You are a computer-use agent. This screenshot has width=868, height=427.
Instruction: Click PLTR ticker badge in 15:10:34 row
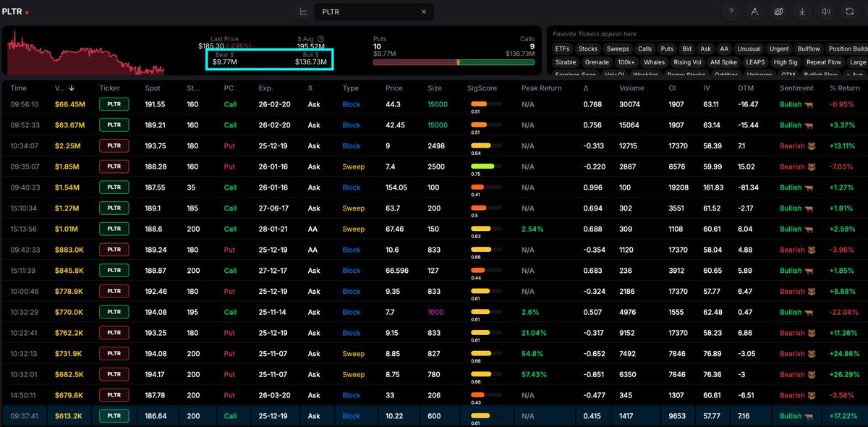tap(114, 208)
